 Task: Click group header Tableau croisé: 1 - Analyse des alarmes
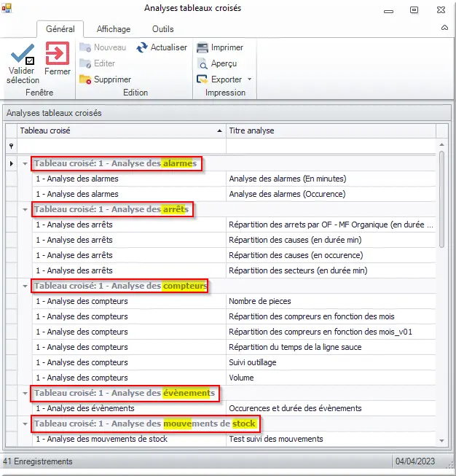point(116,163)
